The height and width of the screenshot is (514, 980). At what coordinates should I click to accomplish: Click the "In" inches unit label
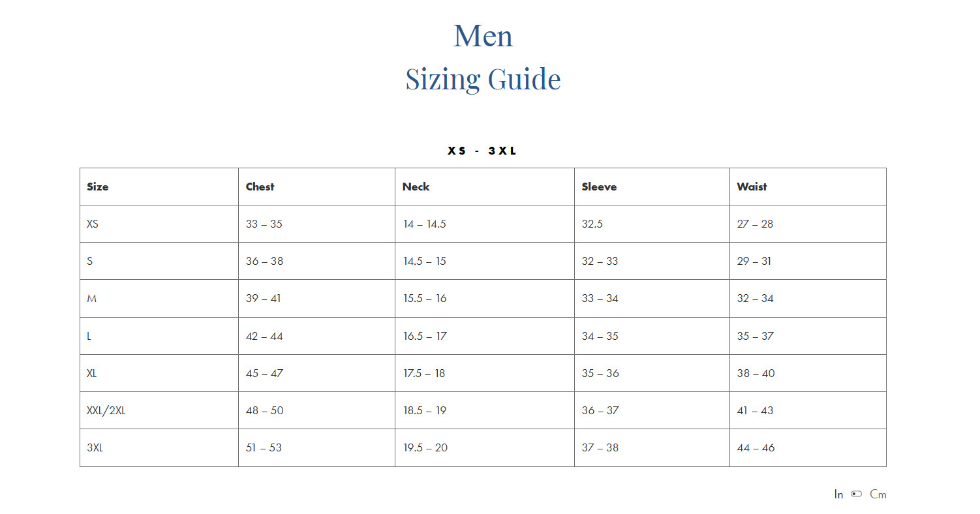pos(838,494)
